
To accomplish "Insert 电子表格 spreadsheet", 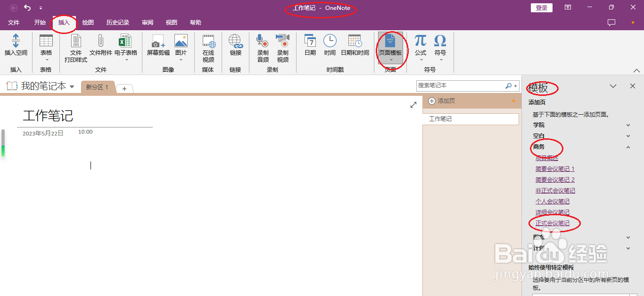I will click(x=126, y=48).
